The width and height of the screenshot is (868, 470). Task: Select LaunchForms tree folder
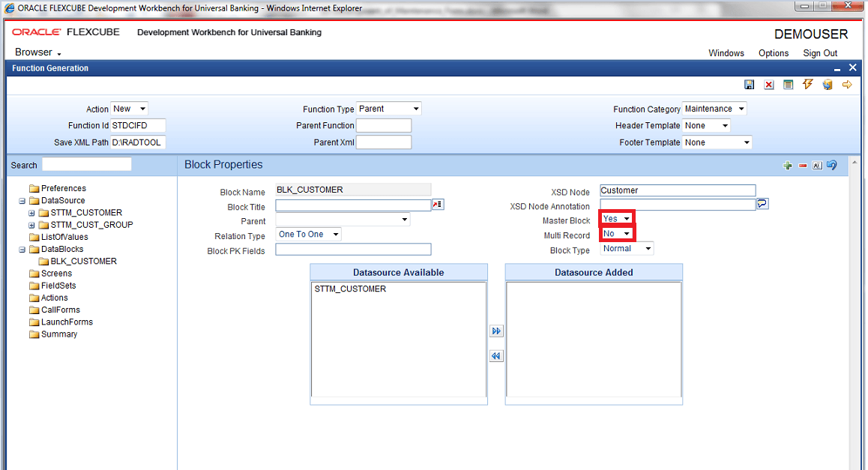point(67,322)
